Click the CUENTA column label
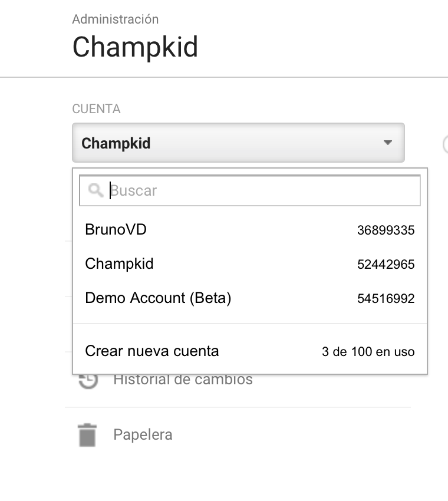 (x=96, y=109)
